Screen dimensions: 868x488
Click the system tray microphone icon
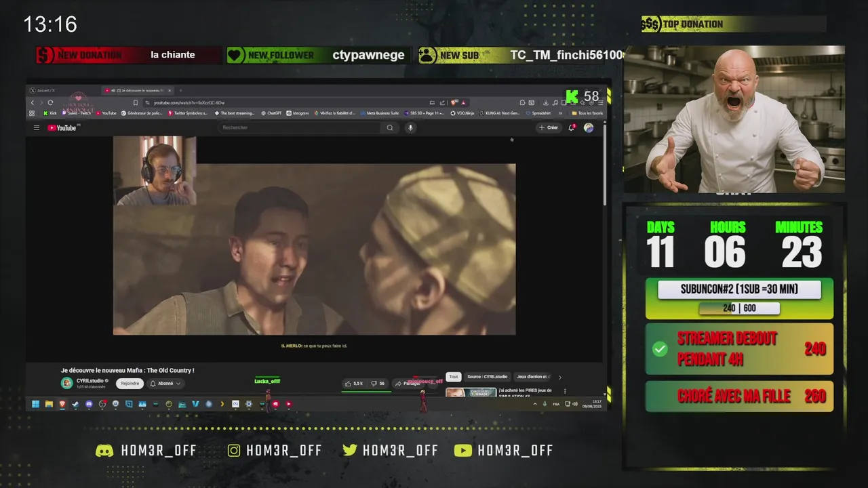pyautogui.click(x=545, y=404)
